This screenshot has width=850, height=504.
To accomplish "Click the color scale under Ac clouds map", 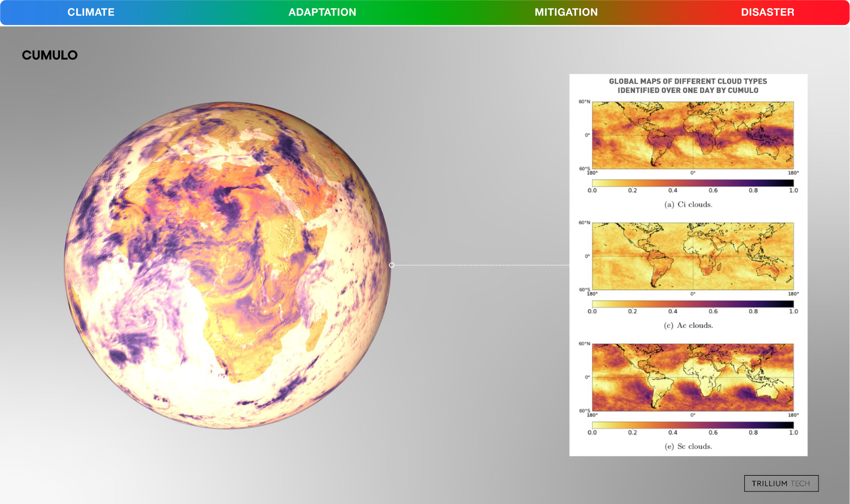I will (693, 304).
